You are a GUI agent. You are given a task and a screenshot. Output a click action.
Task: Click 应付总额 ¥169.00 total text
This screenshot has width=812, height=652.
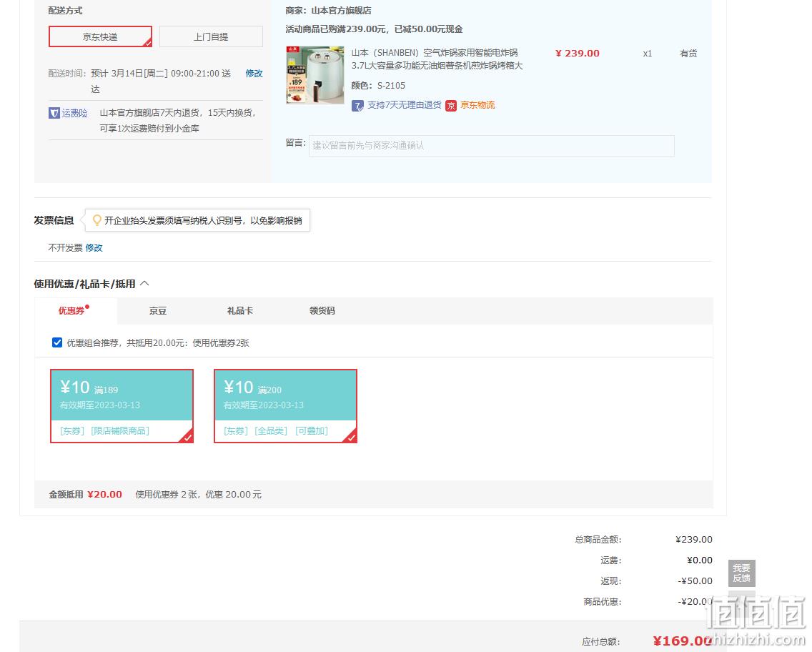pos(683,641)
